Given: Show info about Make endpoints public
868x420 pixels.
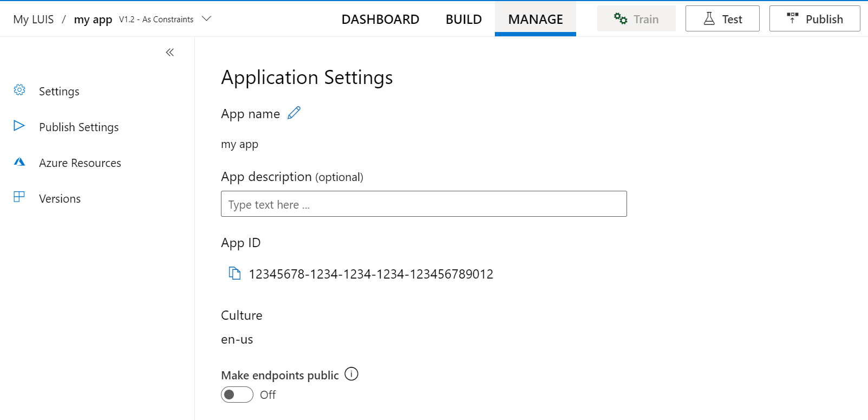Looking at the screenshot, I should (x=351, y=374).
